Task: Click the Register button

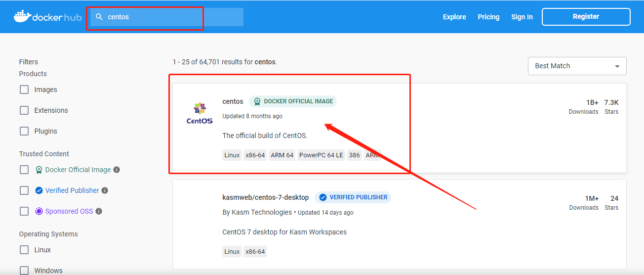Action: (586, 16)
